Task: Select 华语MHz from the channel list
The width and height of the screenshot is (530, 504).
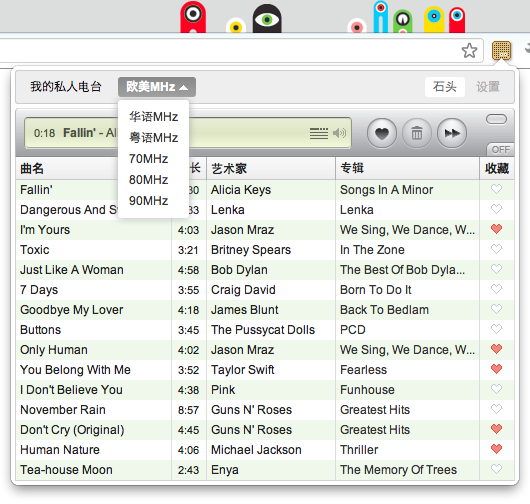Action: pyautogui.click(x=153, y=117)
